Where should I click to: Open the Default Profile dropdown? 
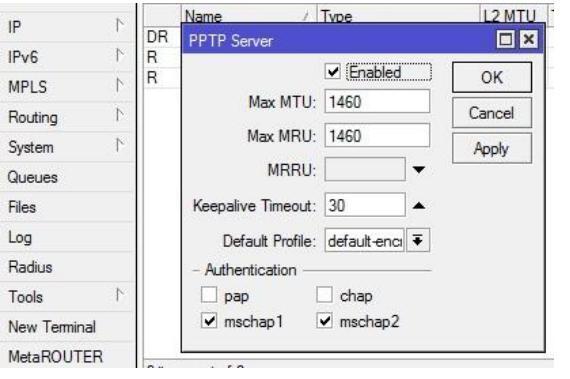pos(418,240)
